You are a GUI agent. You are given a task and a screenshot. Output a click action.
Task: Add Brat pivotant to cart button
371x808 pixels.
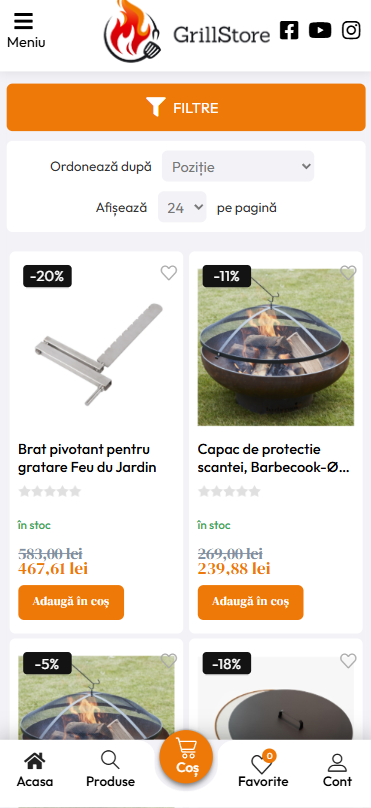(71, 602)
